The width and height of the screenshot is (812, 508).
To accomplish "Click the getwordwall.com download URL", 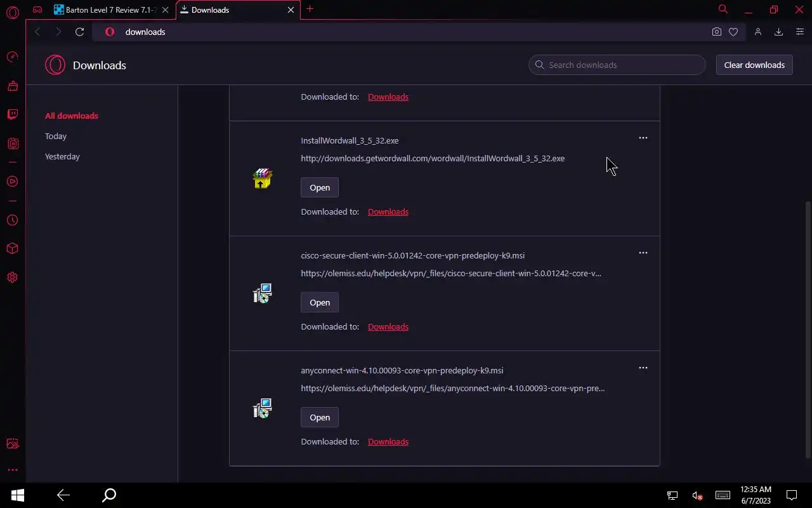I will (x=433, y=158).
